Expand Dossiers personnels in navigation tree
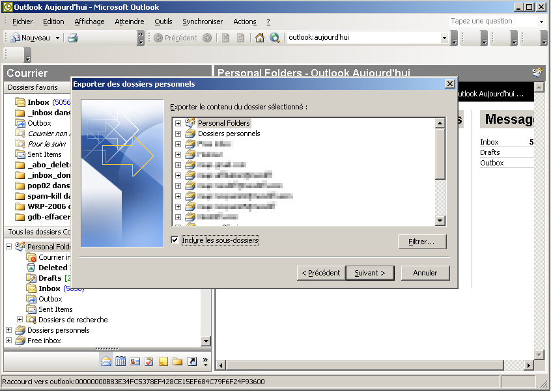The height and width of the screenshot is (392, 551). point(8,330)
